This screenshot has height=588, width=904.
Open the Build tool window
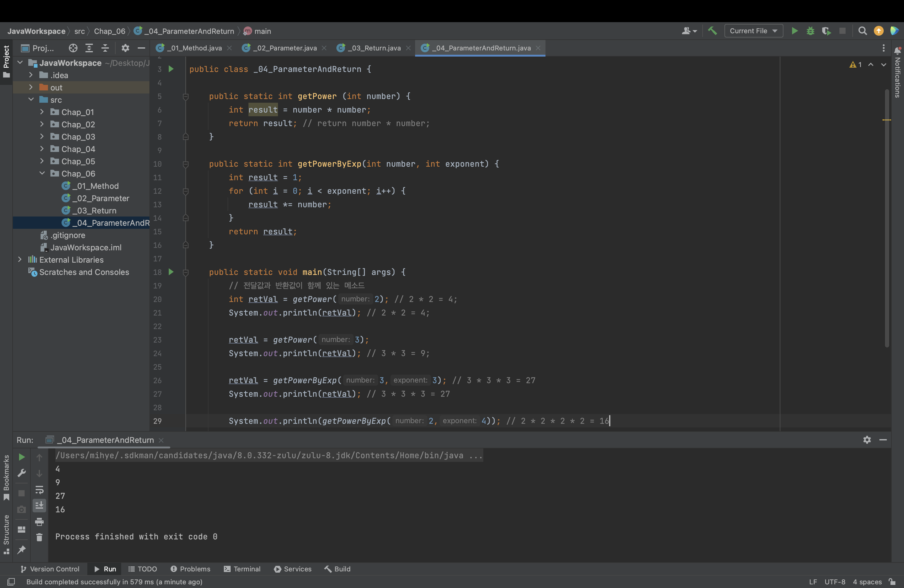(337, 569)
